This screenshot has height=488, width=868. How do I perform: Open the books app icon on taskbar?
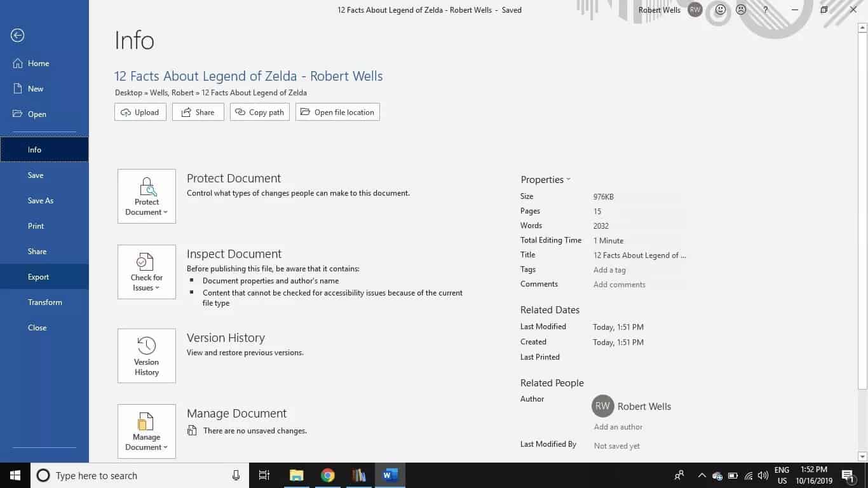tap(359, 475)
